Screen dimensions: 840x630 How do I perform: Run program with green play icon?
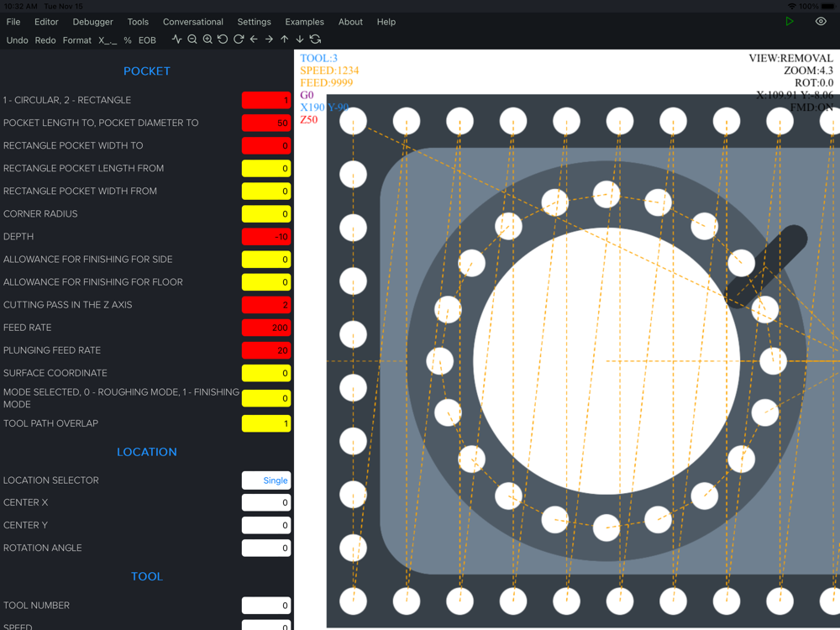coord(790,22)
